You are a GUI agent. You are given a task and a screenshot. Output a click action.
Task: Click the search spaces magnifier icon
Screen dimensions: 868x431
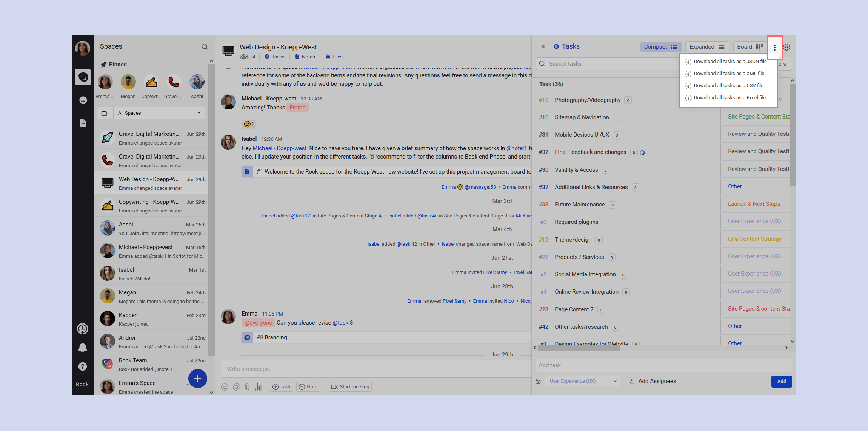tap(205, 47)
